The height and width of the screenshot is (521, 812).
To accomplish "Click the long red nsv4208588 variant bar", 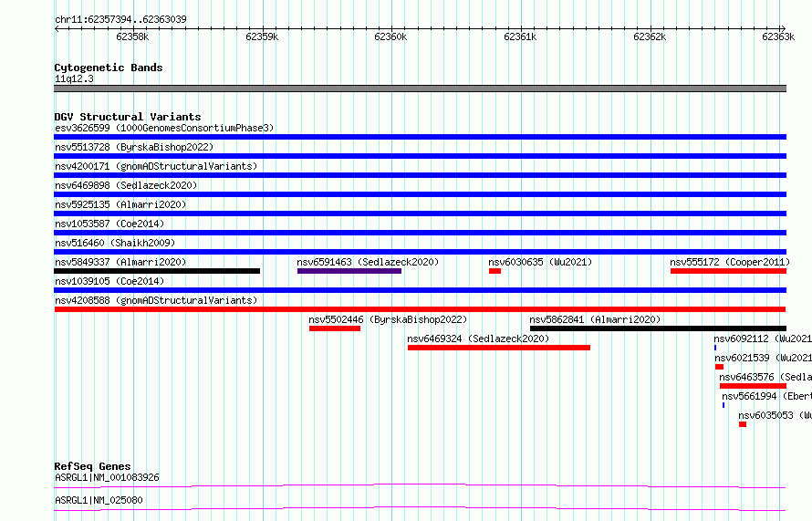I will click(x=420, y=309).
